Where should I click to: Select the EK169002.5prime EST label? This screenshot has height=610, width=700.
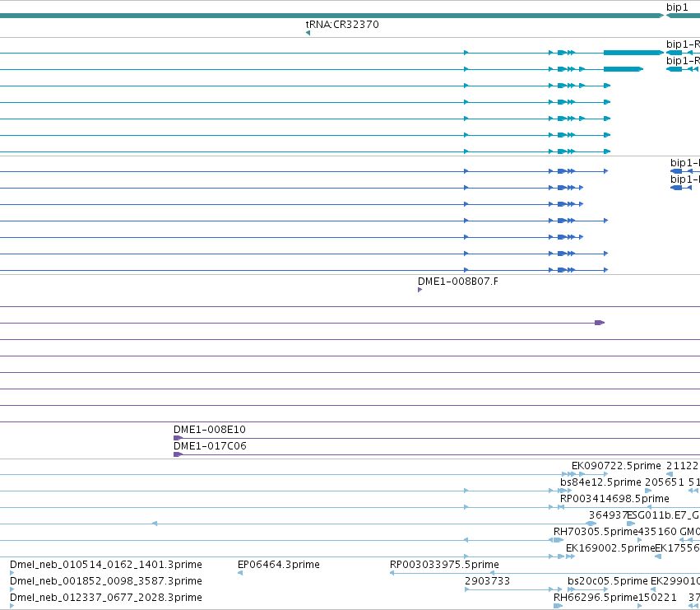pos(610,548)
